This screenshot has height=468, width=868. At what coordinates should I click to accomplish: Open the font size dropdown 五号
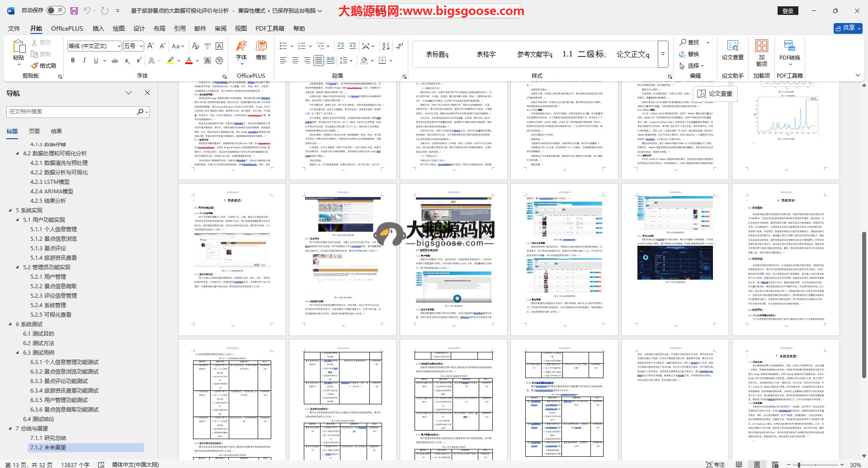coord(141,46)
